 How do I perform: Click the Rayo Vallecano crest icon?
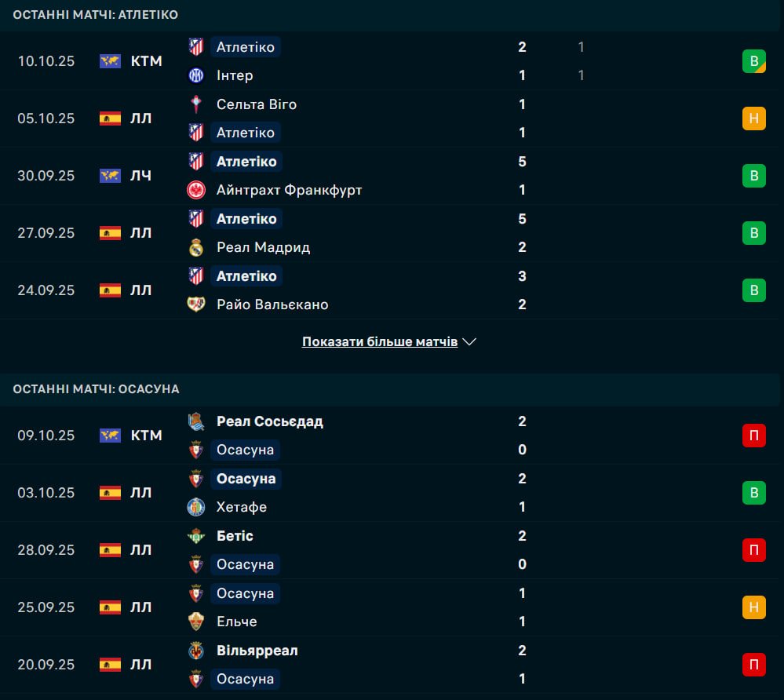click(x=195, y=304)
